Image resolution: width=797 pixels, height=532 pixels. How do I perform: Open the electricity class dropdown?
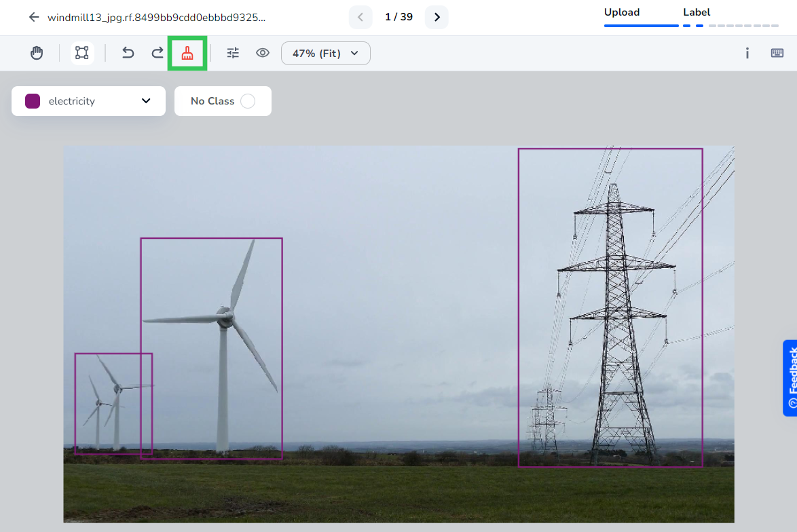pyautogui.click(x=145, y=100)
